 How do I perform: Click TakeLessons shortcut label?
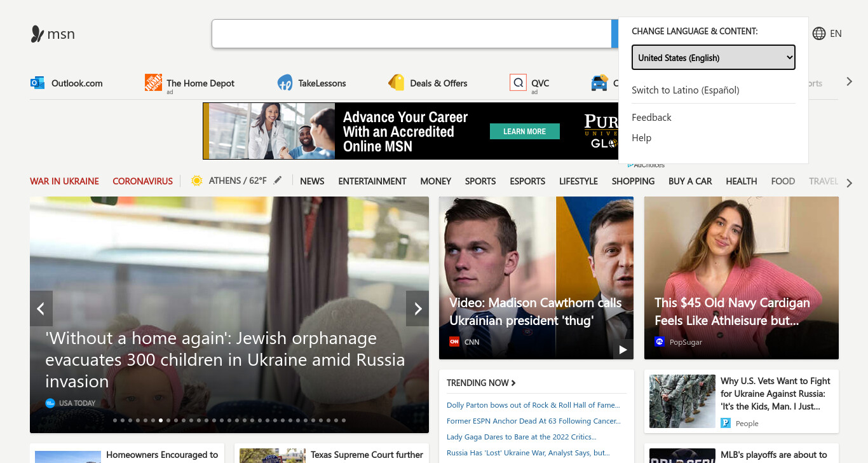322,83
